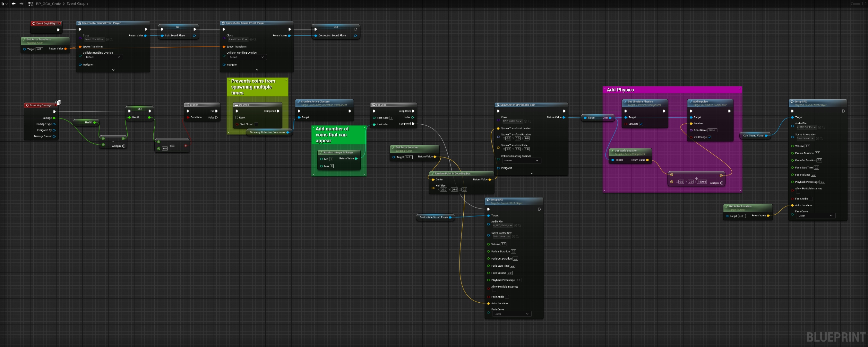868x347 pixels.
Task: Click the For Loop Completed exec pin
Action: tap(413, 124)
